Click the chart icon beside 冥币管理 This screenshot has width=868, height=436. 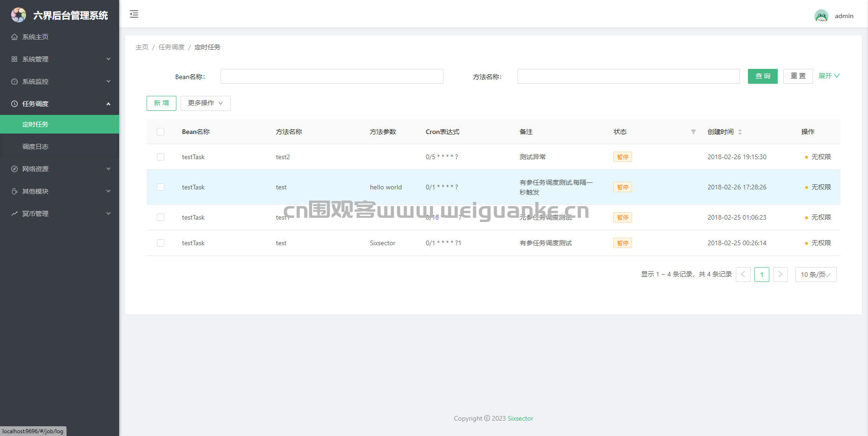[x=14, y=214]
